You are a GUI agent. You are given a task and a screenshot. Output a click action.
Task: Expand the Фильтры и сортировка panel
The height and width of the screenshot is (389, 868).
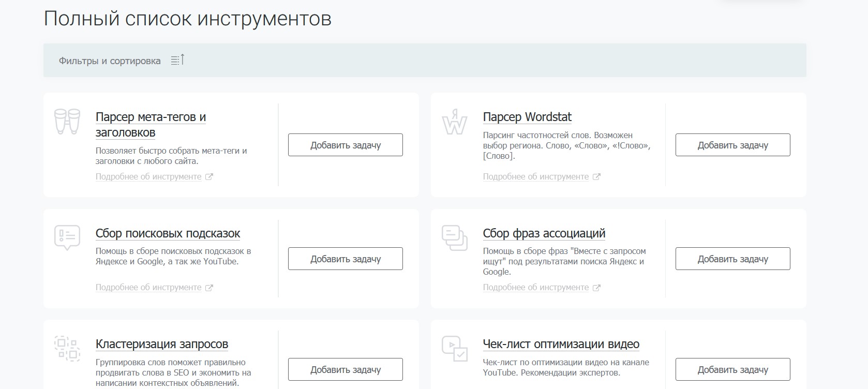coord(110,61)
